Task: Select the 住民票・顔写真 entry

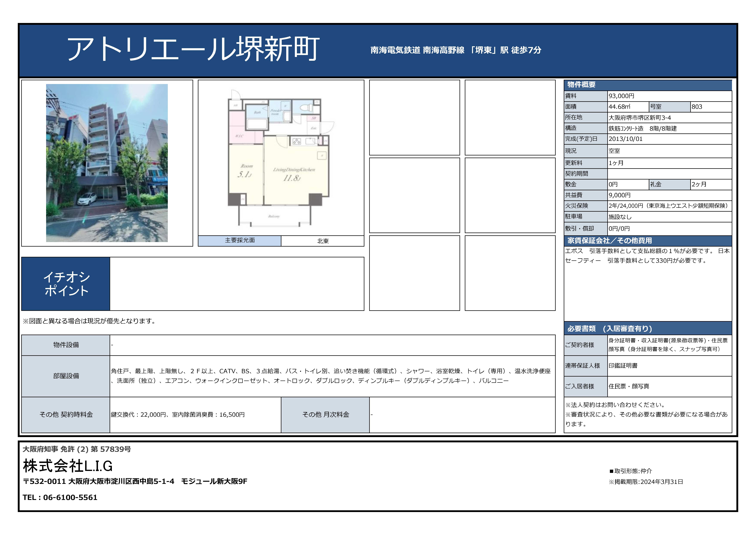Action: (629, 386)
